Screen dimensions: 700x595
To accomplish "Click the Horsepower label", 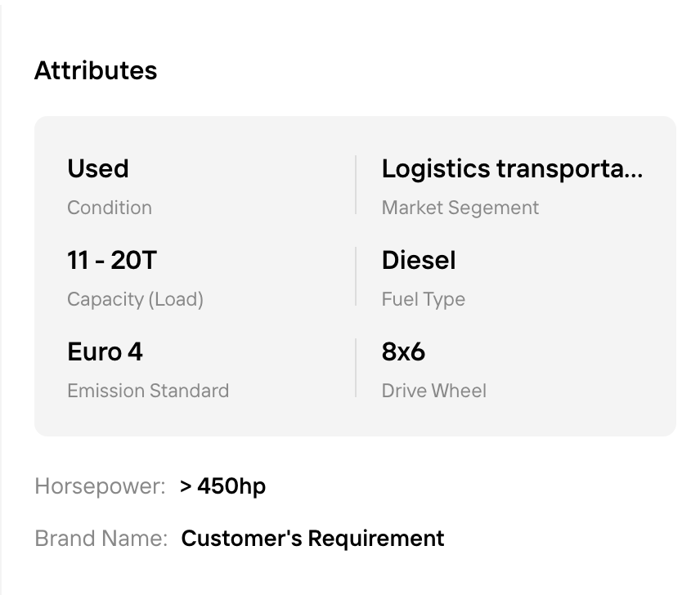I will pyautogui.click(x=100, y=486).
